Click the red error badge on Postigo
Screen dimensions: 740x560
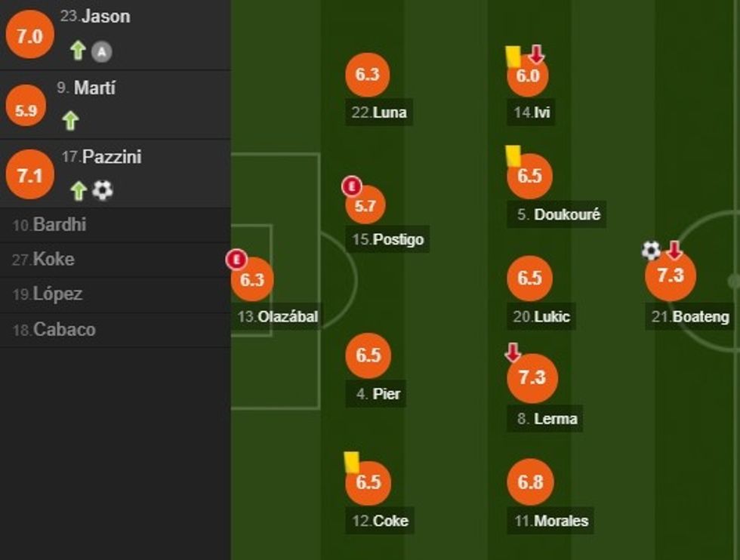click(351, 186)
